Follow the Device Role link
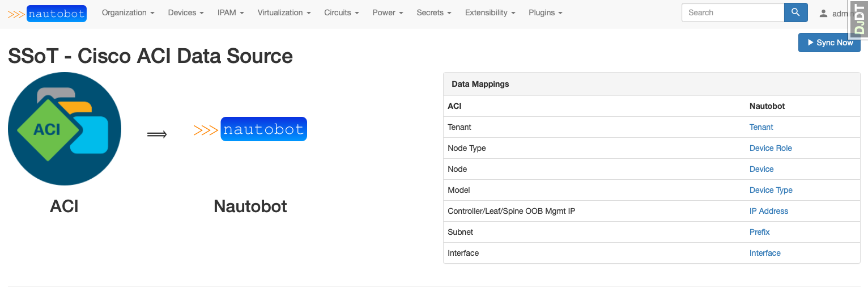Viewport: 868px width, 304px height. click(771, 148)
